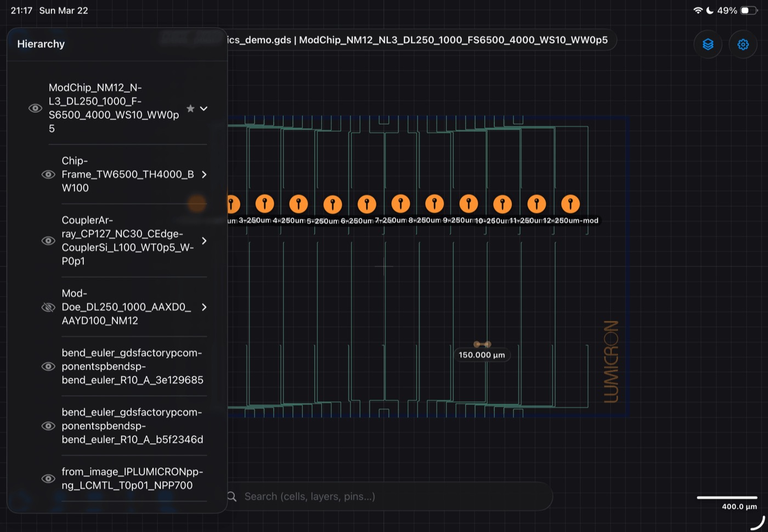The width and height of the screenshot is (768, 532).
Task: Click the Hierarchy panel title
Action: coord(41,44)
